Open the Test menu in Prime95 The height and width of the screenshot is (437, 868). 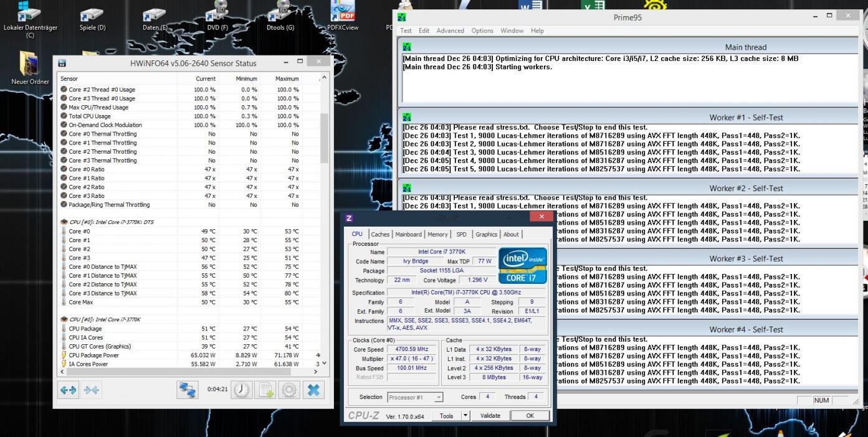coord(406,31)
